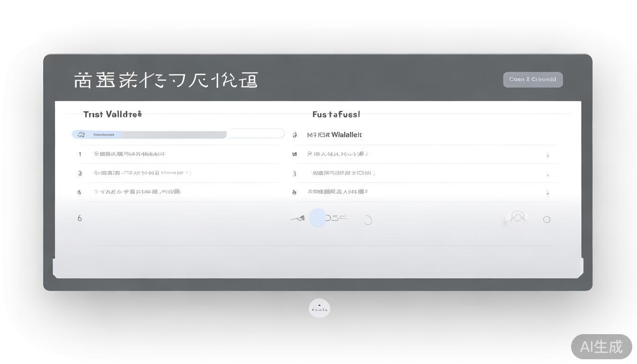Switch to the Fustafuesl section
Viewport: 637px width, 364px height.
pos(336,114)
